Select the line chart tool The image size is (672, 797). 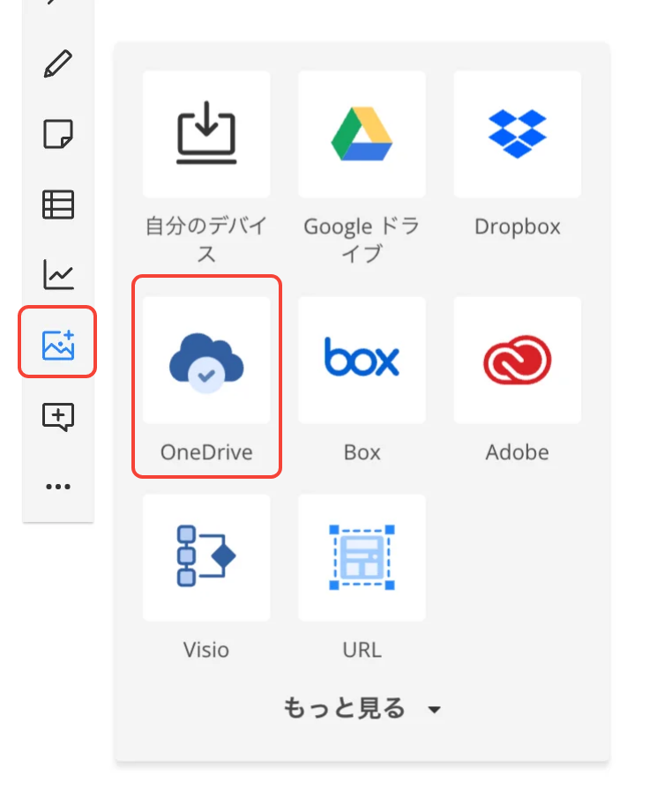coord(58,274)
